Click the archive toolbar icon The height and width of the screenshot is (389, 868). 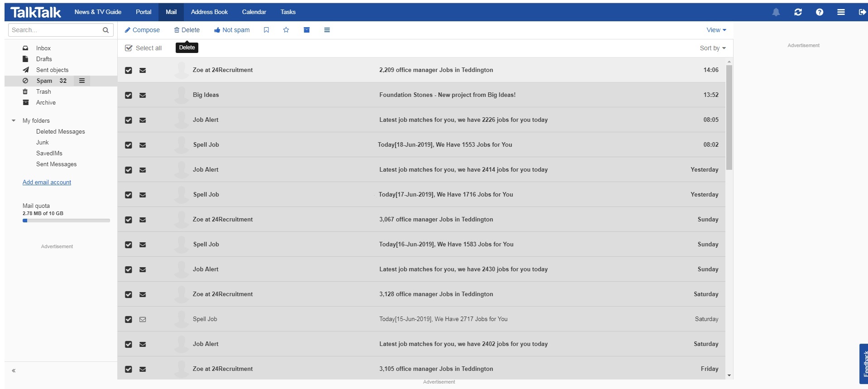(307, 30)
